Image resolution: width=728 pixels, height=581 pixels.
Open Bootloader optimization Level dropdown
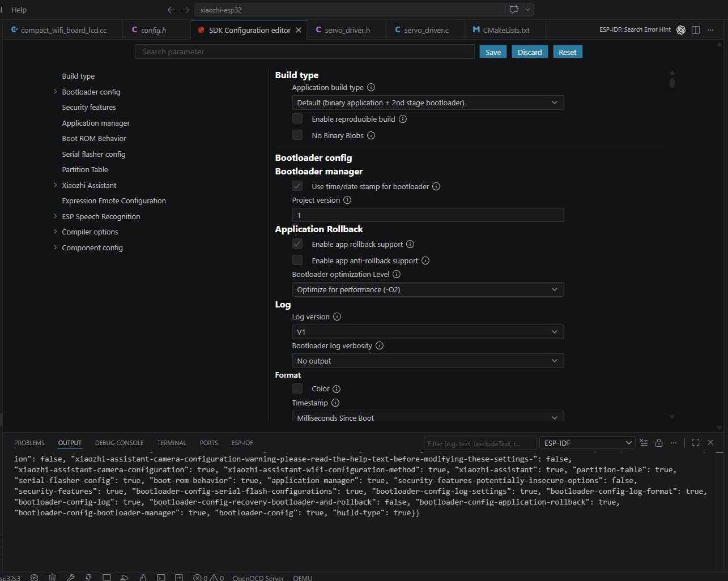pyautogui.click(x=428, y=289)
